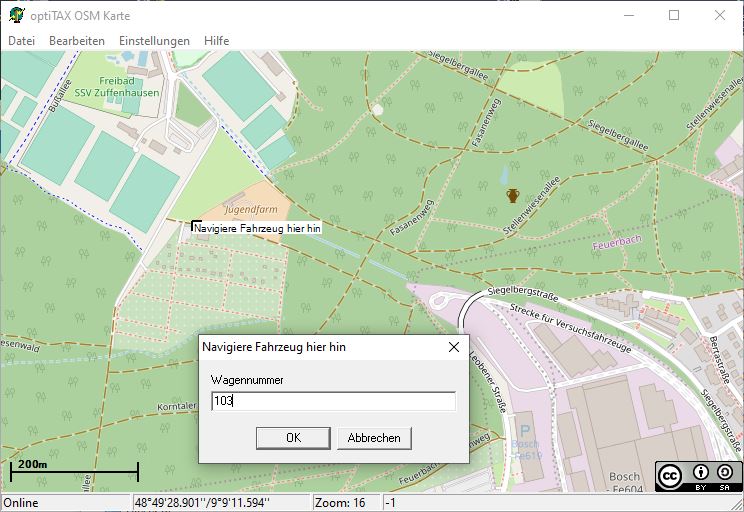The width and height of the screenshot is (744, 512).
Task: Click the blue parking P symbol at Bosch
Action: pos(525,431)
